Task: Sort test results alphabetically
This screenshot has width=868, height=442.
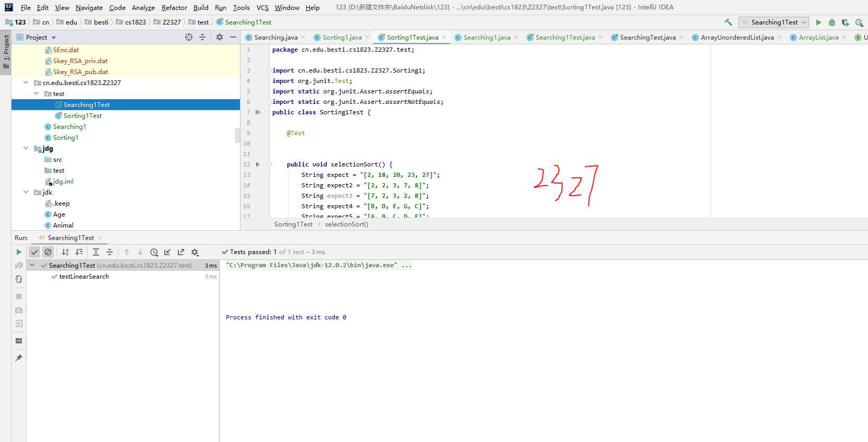Action: pyautogui.click(x=65, y=252)
